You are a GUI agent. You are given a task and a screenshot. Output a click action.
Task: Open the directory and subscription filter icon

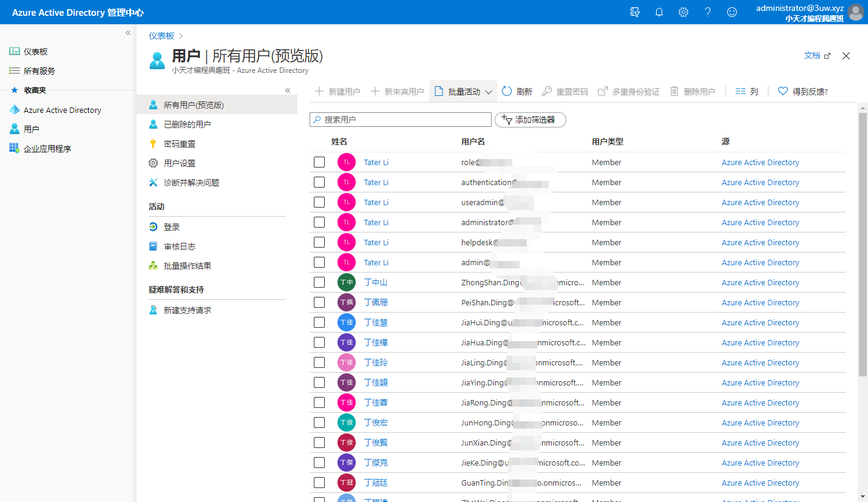pos(635,12)
